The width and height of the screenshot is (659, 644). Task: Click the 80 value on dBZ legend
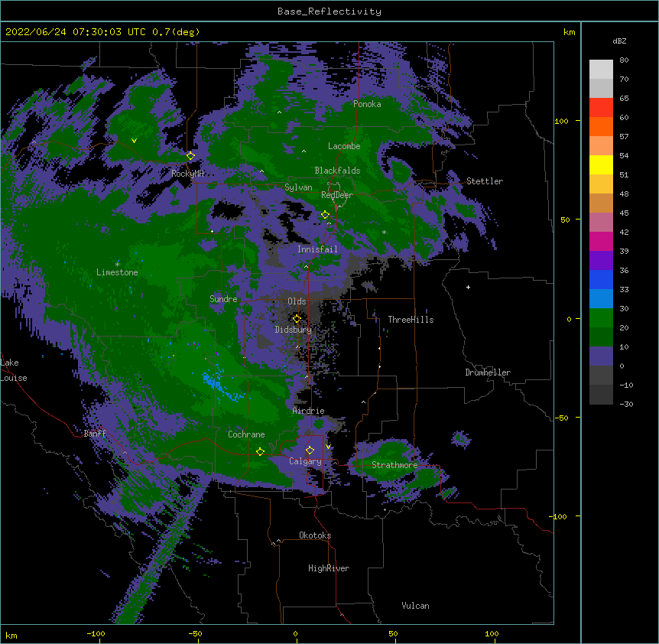[624, 60]
